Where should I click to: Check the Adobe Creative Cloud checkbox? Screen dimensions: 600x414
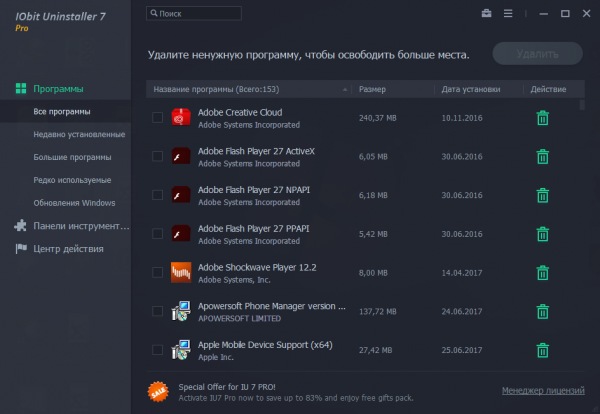point(157,118)
